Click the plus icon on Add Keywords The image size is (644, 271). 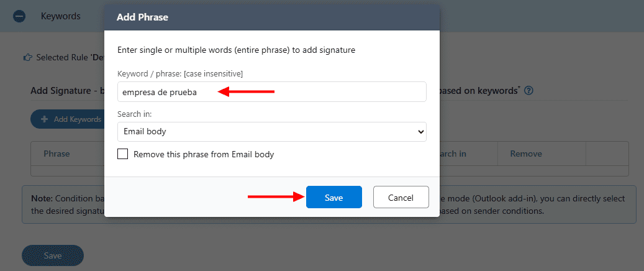[44, 119]
